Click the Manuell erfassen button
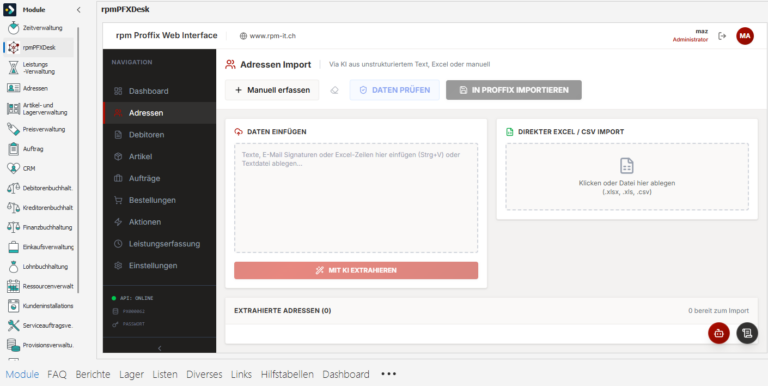 (x=272, y=90)
